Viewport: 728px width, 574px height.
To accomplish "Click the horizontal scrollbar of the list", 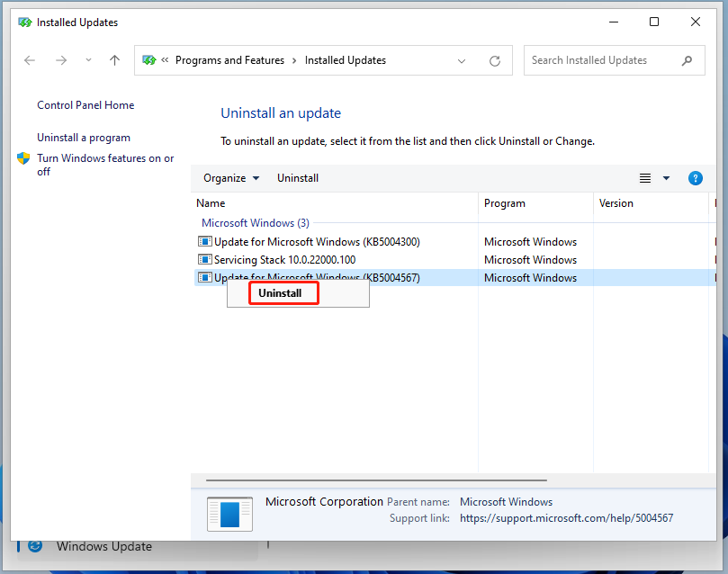I will (376, 480).
